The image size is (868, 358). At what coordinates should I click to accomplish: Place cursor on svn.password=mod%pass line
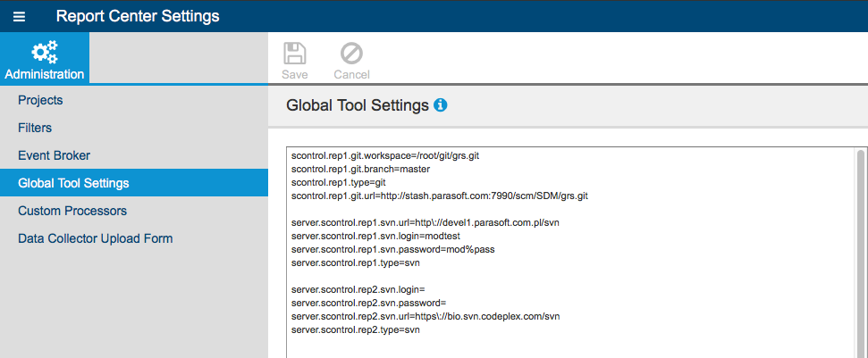392,249
